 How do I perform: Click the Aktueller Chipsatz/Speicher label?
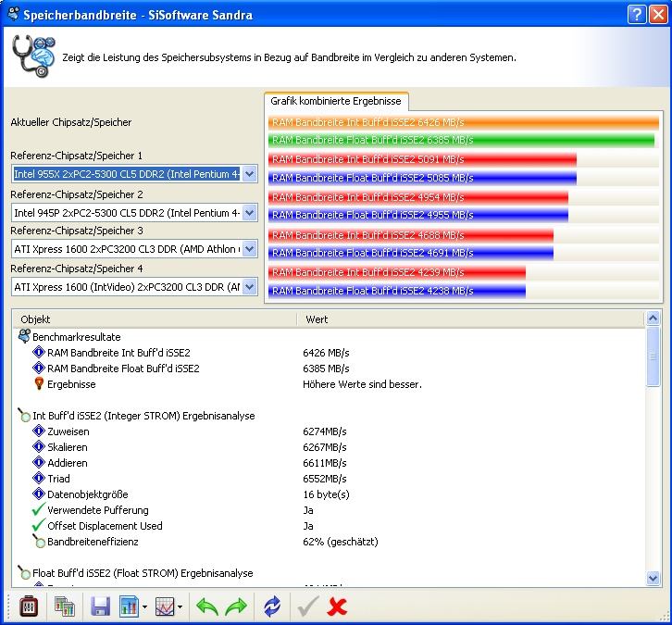click(71, 122)
